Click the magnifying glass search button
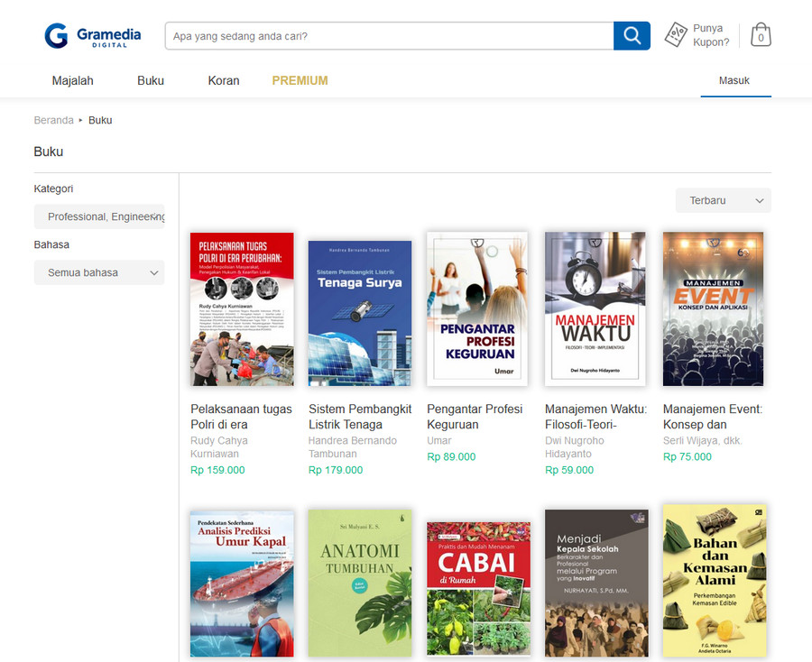 632,36
